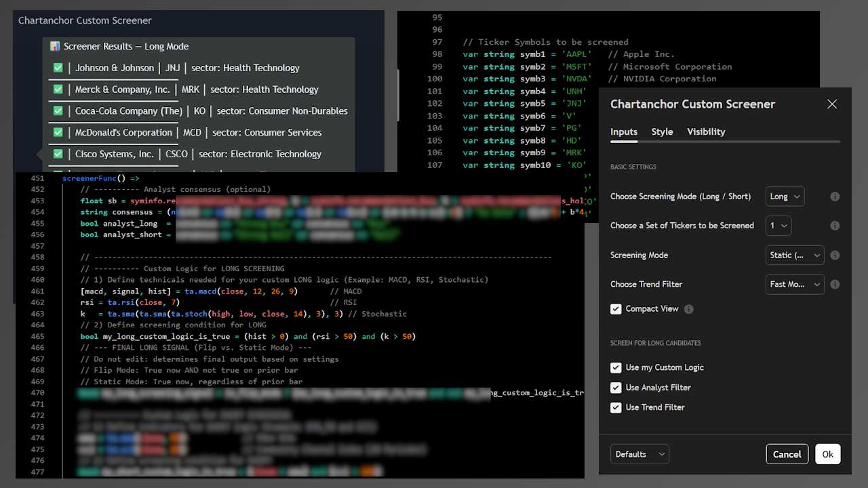
Task: Cancel the screener settings changes
Action: click(787, 454)
